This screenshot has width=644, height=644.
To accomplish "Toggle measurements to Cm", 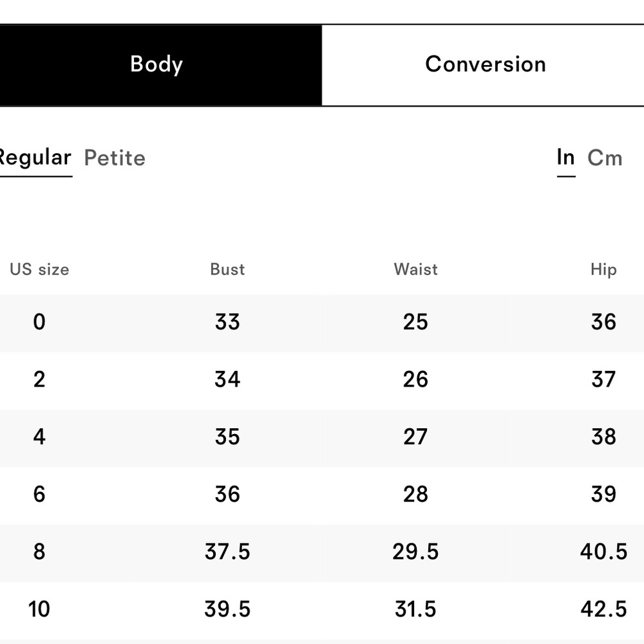I will click(x=605, y=158).
